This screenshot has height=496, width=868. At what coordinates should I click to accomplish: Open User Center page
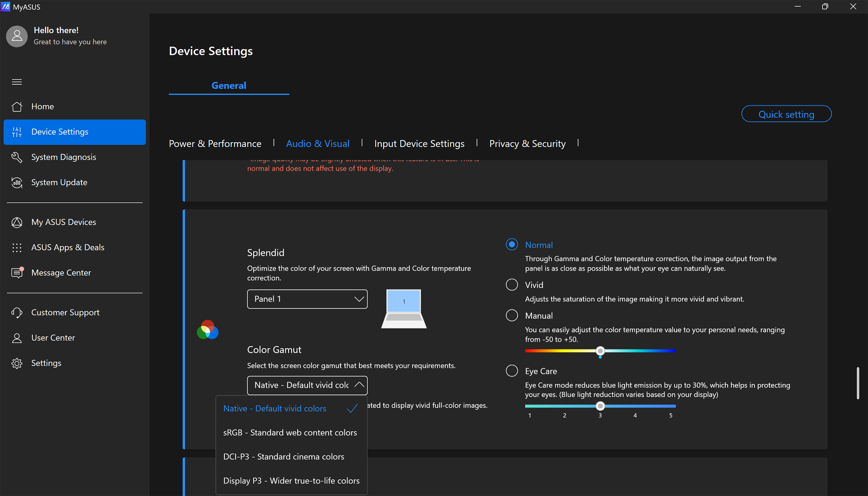pyautogui.click(x=75, y=337)
